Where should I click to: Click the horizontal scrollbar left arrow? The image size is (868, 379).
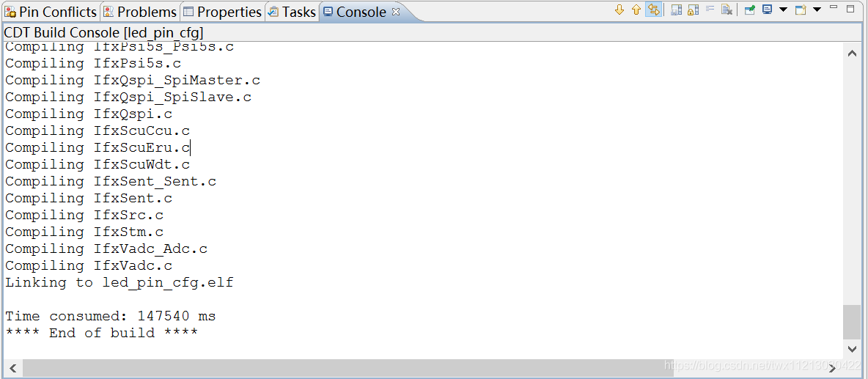point(12,367)
